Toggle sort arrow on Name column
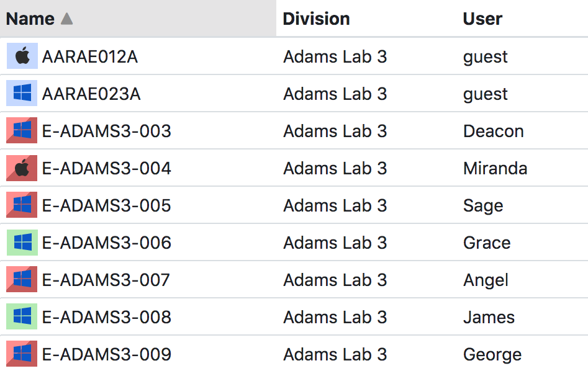The height and width of the screenshot is (371, 588). [x=67, y=19]
